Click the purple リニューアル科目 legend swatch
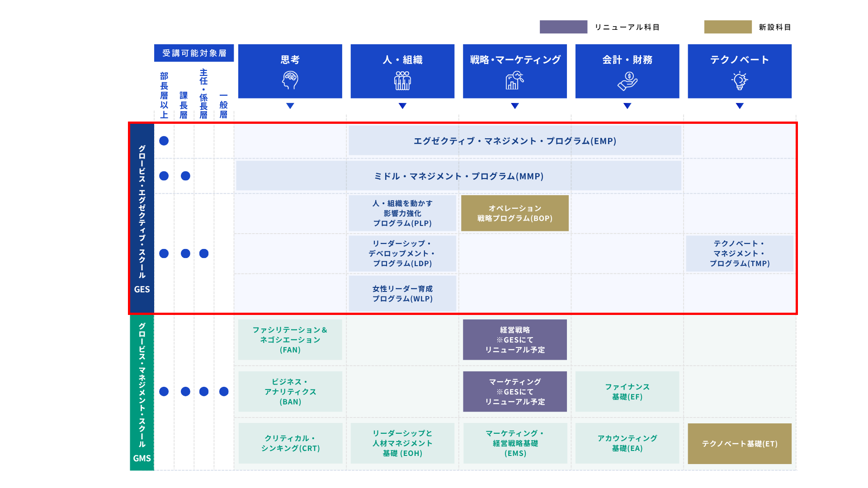The width and height of the screenshot is (868, 488). point(563,27)
